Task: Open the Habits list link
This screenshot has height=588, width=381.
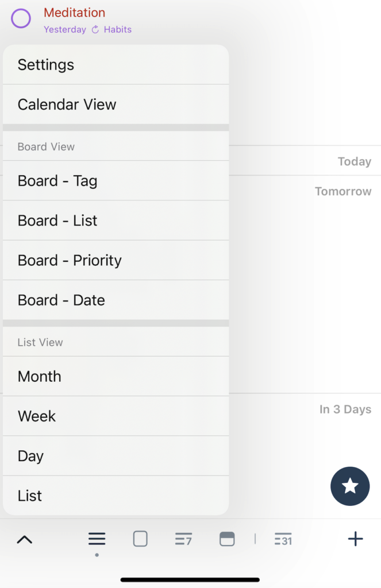Action: [x=117, y=29]
